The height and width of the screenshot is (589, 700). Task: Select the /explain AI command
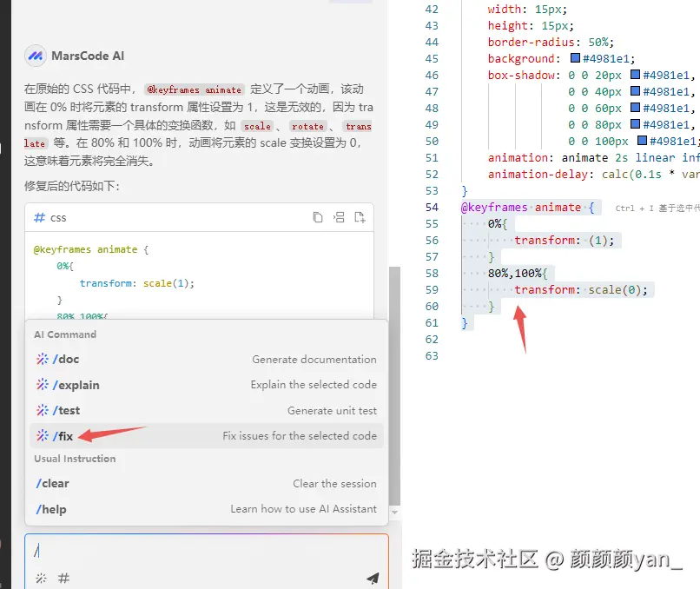coord(206,385)
